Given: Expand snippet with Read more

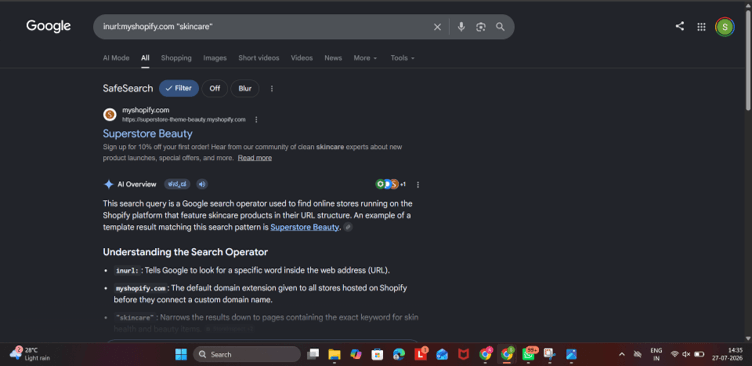Looking at the screenshot, I should click(255, 158).
